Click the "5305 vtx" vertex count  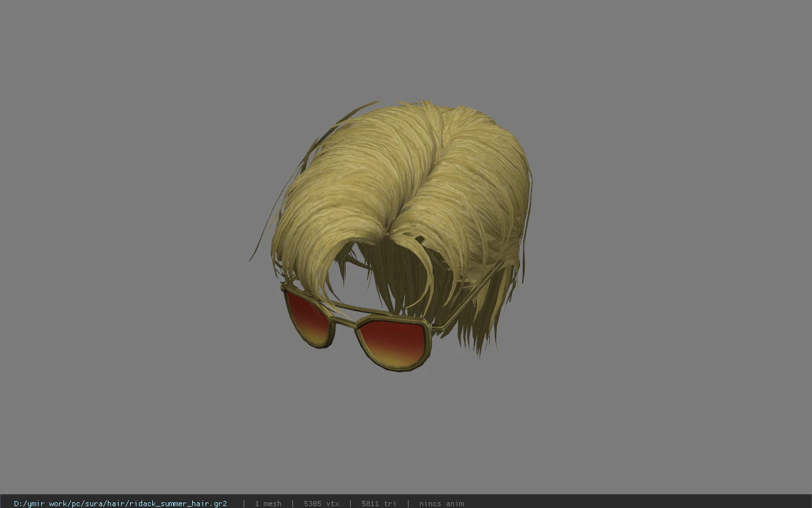[322, 504]
